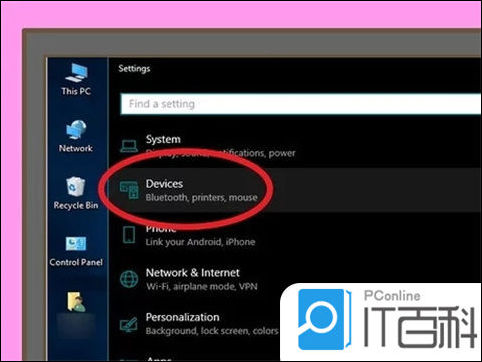Open the System settings heading

[x=163, y=139]
